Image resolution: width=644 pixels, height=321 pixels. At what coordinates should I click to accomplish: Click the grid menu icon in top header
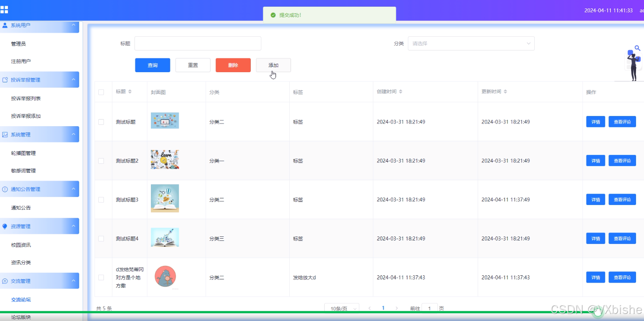point(4,10)
